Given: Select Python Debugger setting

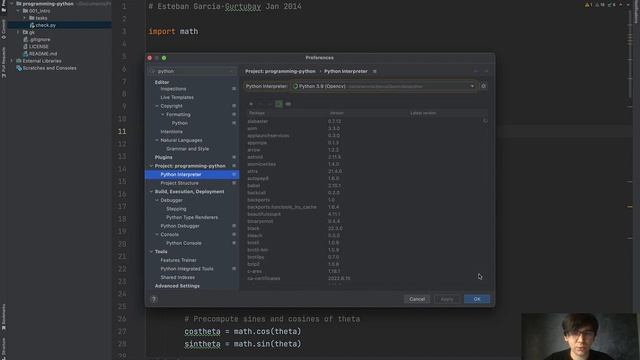Looking at the screenshot, I should pyautogui.click(x=180, y=226).
